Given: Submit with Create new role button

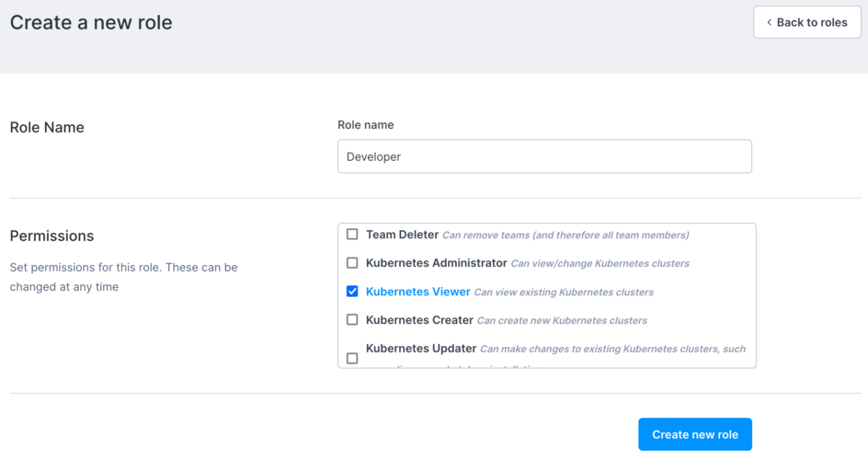Looking at the screenshot, I should (695, 434).
